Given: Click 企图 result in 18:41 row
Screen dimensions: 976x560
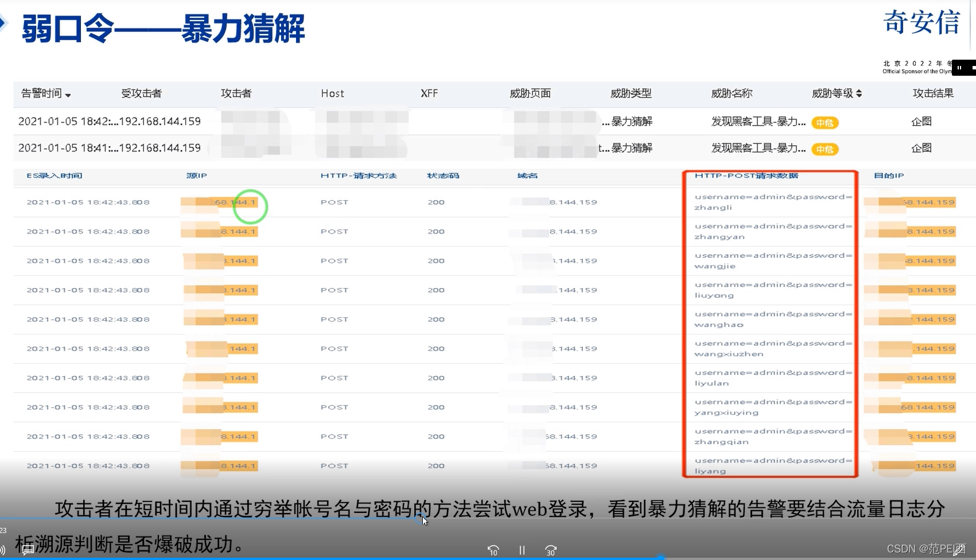Looking at the screenshot, I should [x=921, y=148].
